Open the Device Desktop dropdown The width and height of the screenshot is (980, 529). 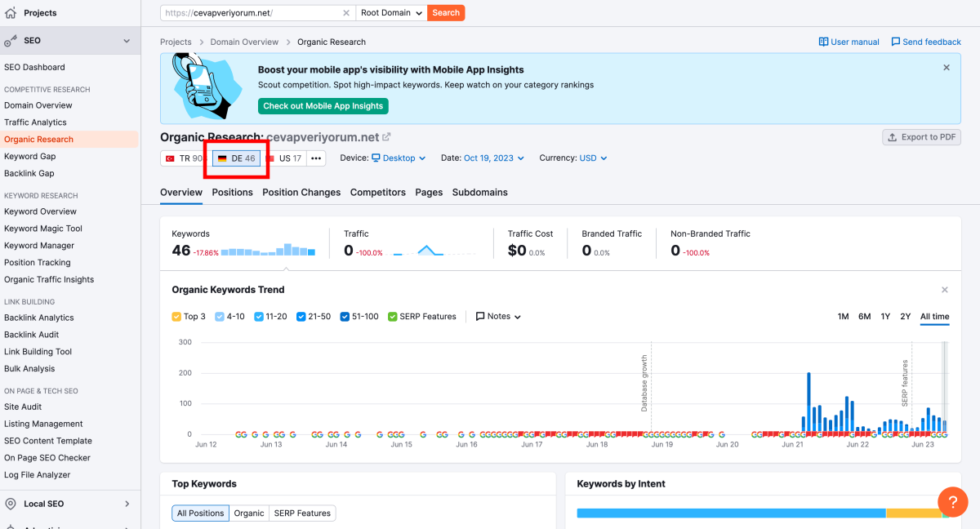pos(399,158)
